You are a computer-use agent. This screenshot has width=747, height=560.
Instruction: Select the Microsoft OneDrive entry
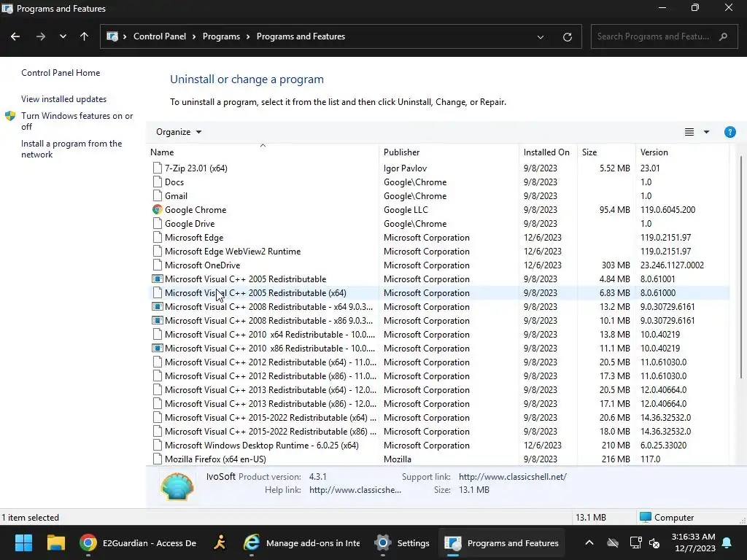pyautogui.click(x=438, y=265)
